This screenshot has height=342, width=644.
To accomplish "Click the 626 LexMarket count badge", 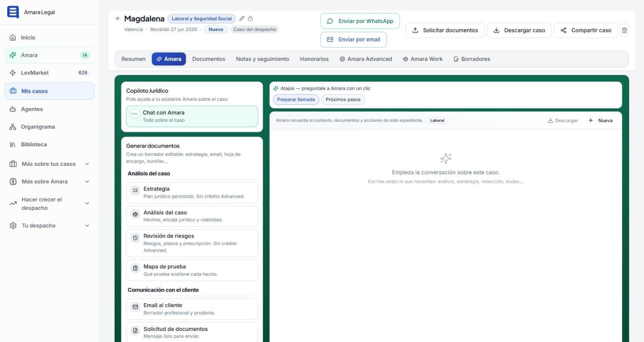I will [83, 73].
